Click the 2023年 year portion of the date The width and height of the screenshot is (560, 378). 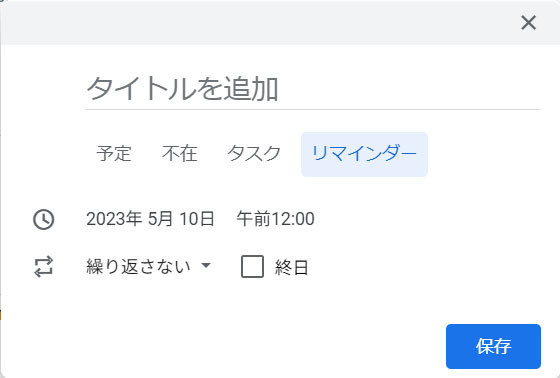pos(114,219)
